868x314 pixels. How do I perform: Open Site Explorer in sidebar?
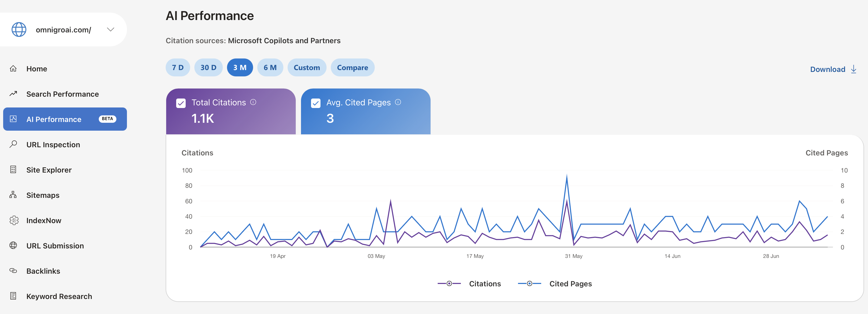click(49, 170)
